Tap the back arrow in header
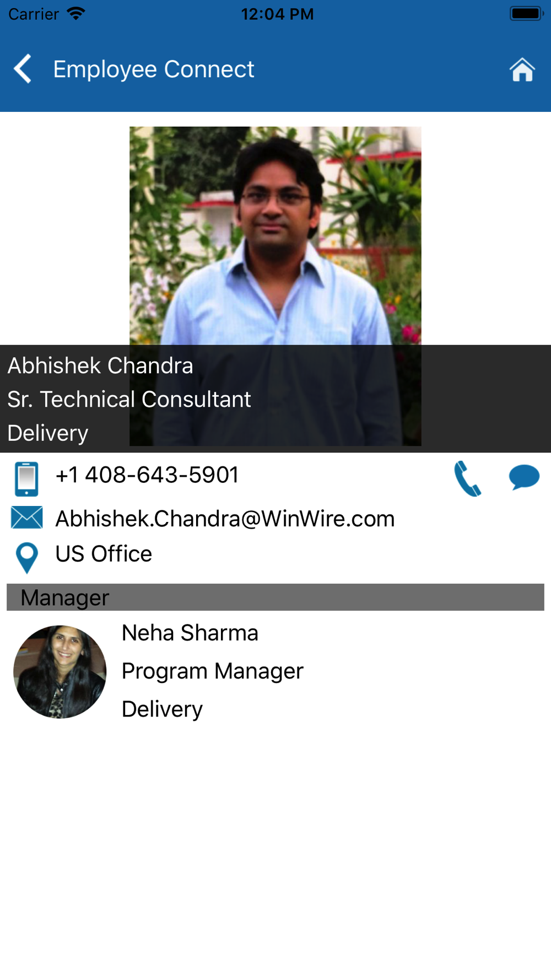This screenshot has width=551, height=980. click(23, 69)
